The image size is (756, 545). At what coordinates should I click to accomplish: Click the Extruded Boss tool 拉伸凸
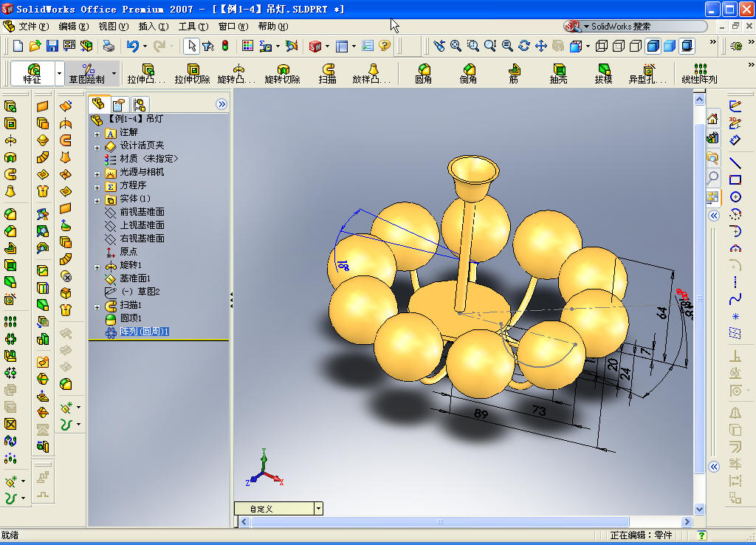(x=146, y=73)
